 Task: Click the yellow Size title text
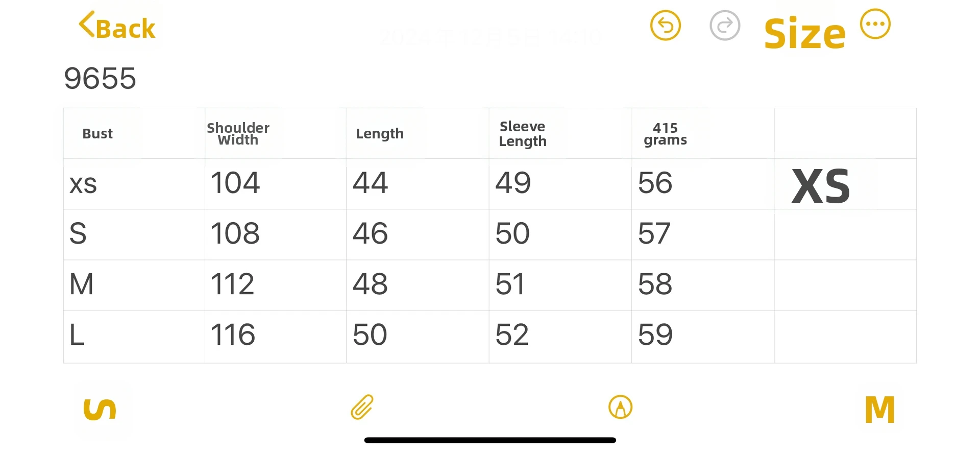click(804, 34)
